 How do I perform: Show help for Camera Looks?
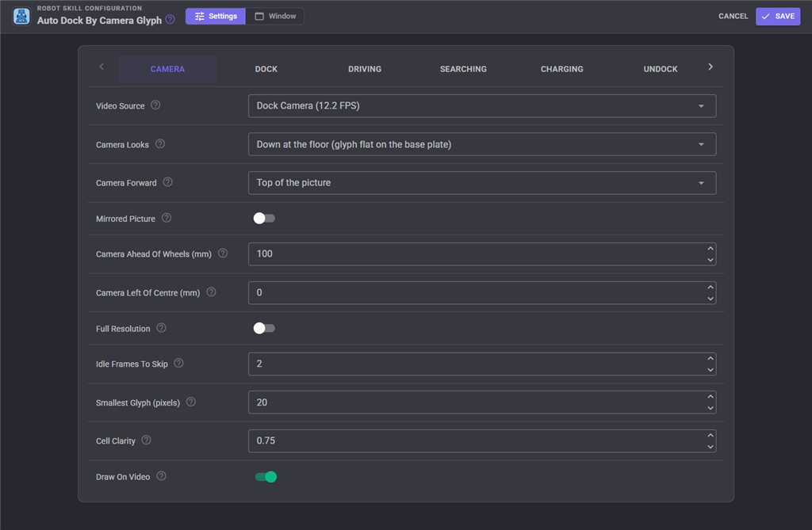160,144
